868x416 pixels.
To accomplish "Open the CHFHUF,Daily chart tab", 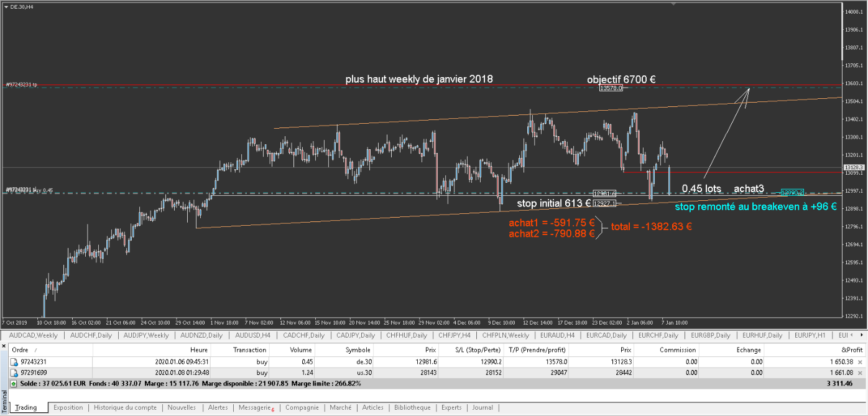I will pos(407,335).
